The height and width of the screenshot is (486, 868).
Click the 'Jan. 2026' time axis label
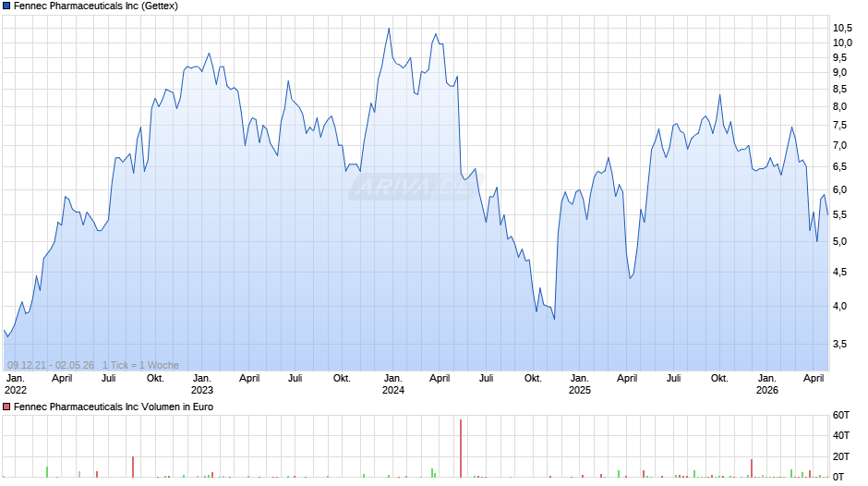click(766, 384)
